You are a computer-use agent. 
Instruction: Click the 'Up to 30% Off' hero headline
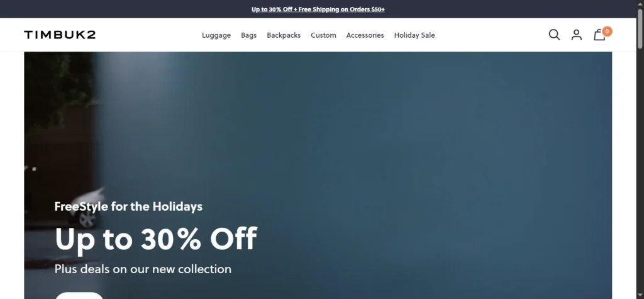(x=156, y=239)
